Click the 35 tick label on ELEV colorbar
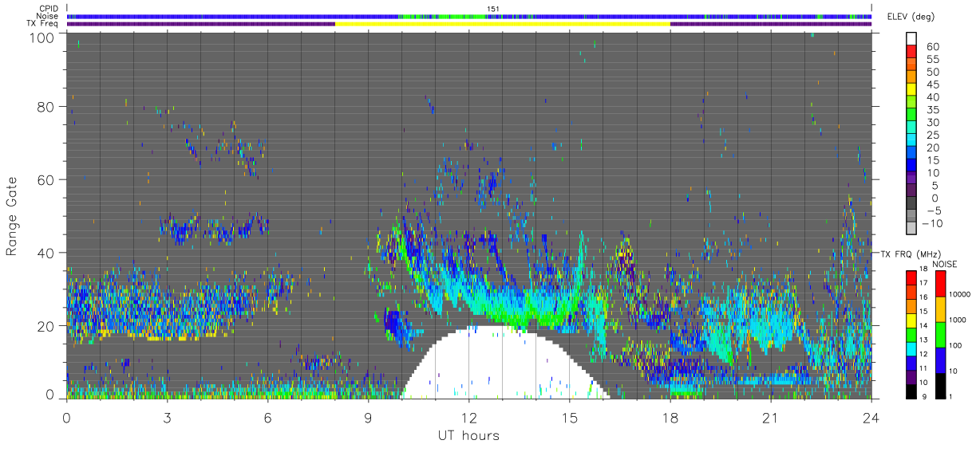Image resolution: width=980 pixels, height=452 pixels. pyautogui.click(x=932, y=110)
